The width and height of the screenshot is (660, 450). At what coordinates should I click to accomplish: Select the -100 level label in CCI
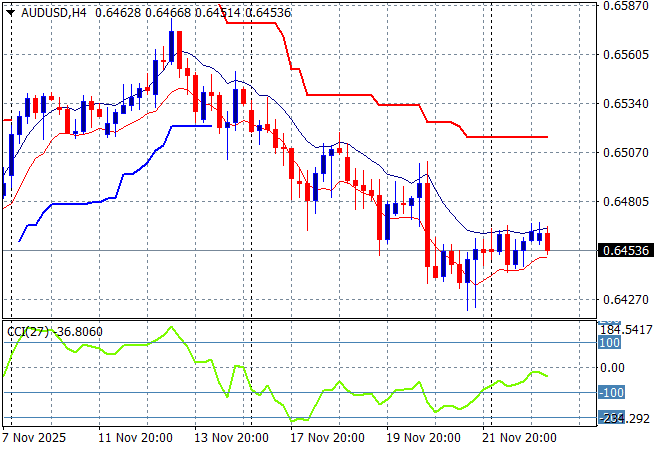point(612,392)
